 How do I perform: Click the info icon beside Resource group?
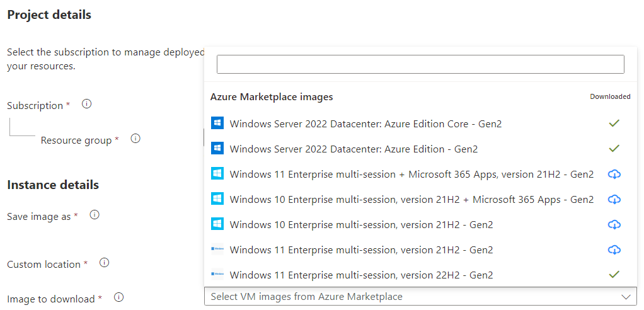coord(135,139)
